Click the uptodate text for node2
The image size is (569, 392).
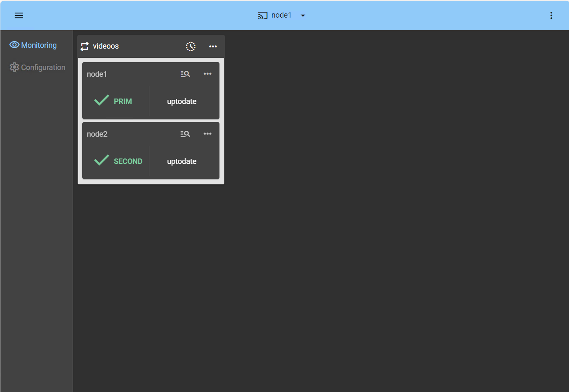point(182,161)
